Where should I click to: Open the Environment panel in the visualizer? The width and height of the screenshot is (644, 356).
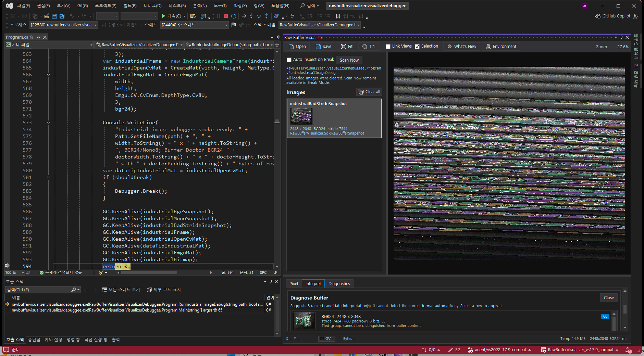(x=501, y=47)
